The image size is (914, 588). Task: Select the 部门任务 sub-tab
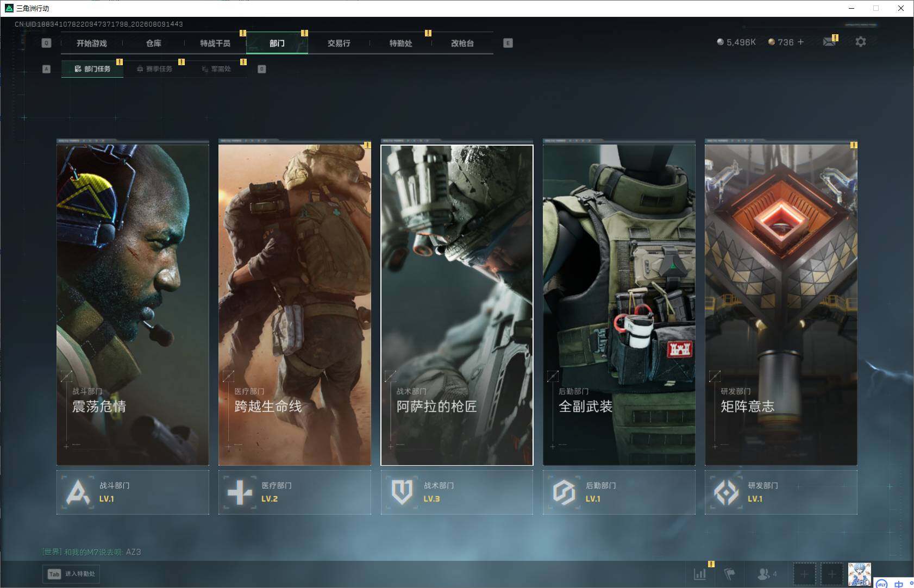coord(92,69)
